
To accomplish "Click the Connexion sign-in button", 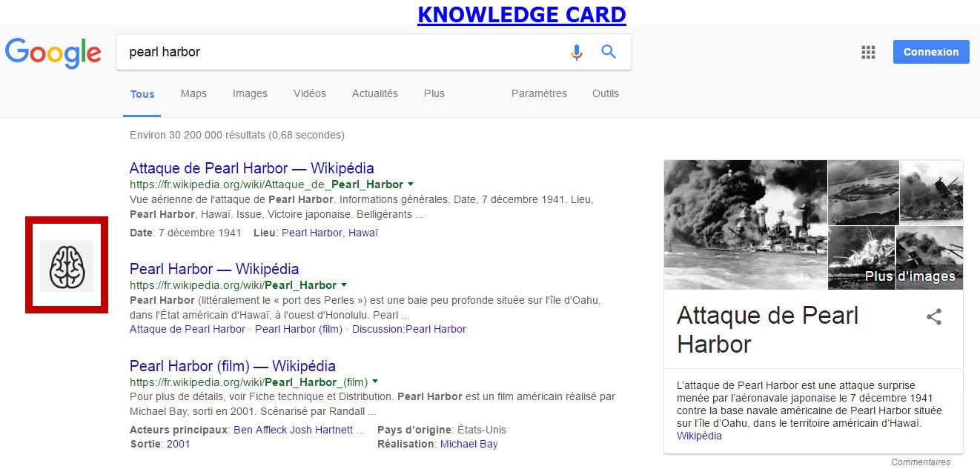I will (931, 52).
